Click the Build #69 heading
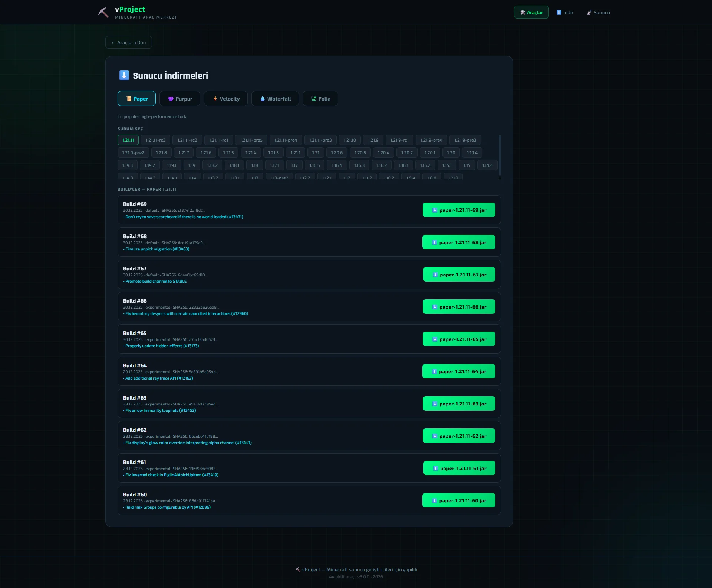Screen dimensions: 712x588 135,204
